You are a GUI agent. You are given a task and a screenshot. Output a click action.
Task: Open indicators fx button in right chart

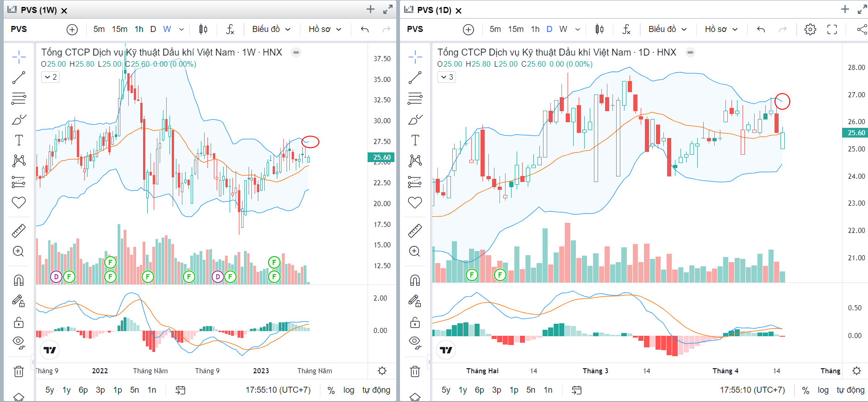626,29
